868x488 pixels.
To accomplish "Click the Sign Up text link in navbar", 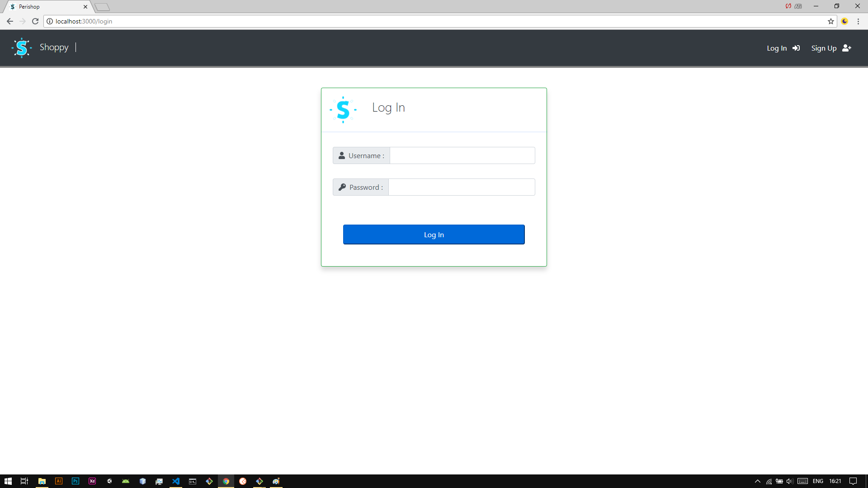I will tap(825, 47).
